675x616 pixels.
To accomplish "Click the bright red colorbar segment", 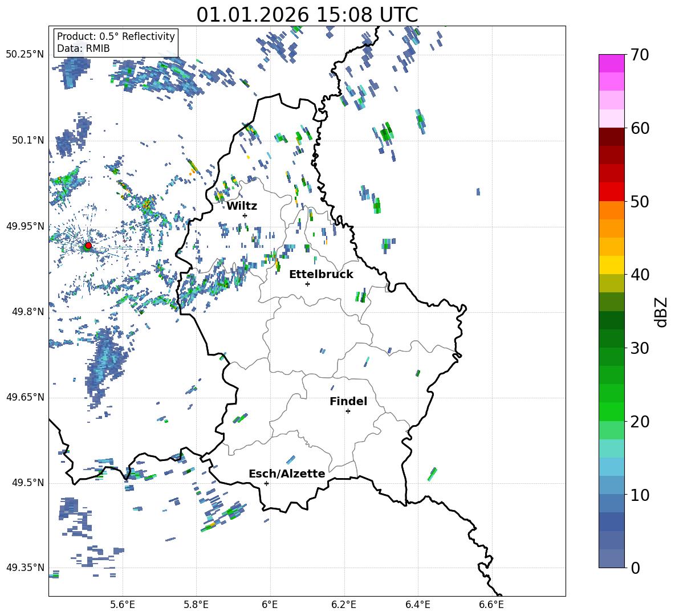I will (x=612, y=192).
